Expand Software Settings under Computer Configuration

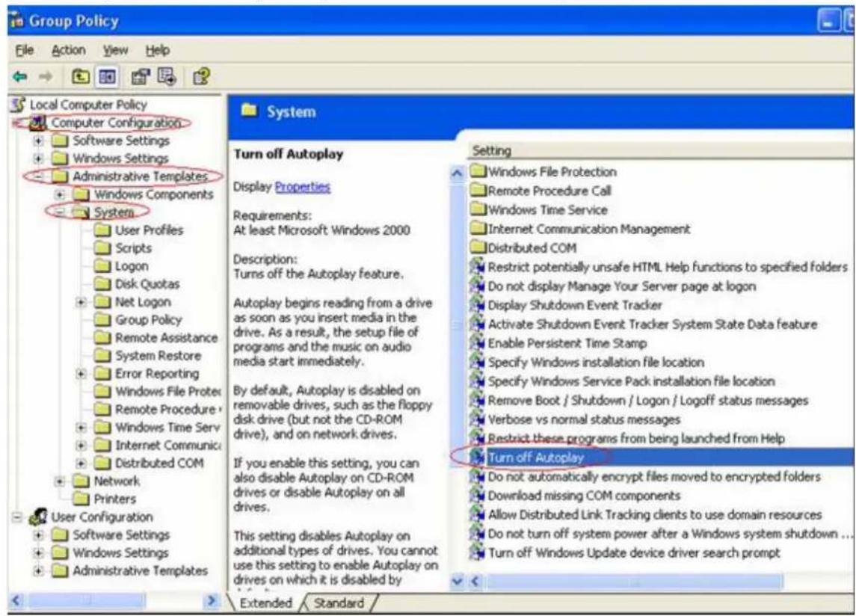(38, 141)
